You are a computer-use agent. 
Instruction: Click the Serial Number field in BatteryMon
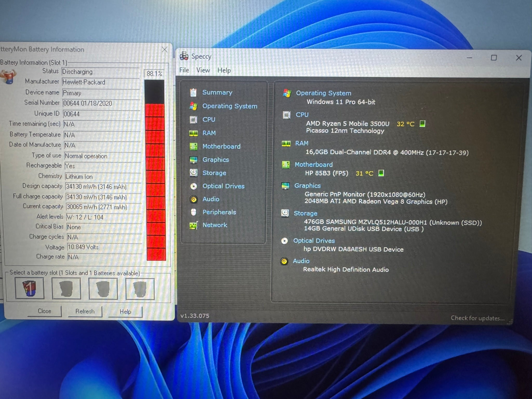click(101, 103)
